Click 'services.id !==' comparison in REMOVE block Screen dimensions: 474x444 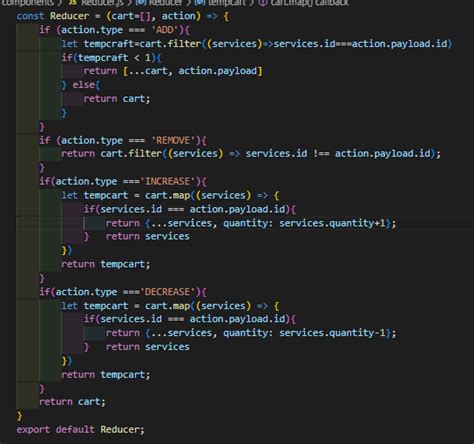click(x=287, y=154)
